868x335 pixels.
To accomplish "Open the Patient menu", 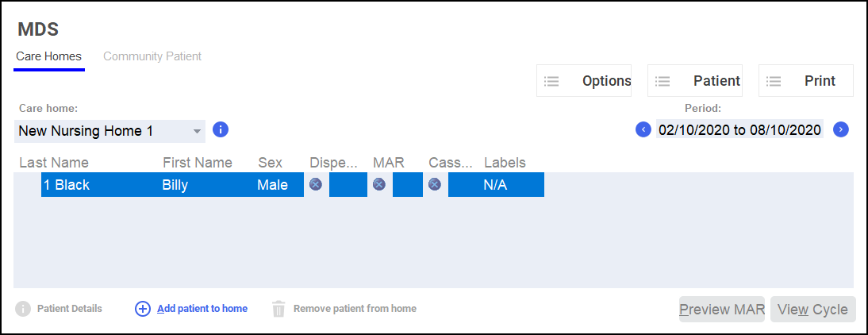I will 695,81.
